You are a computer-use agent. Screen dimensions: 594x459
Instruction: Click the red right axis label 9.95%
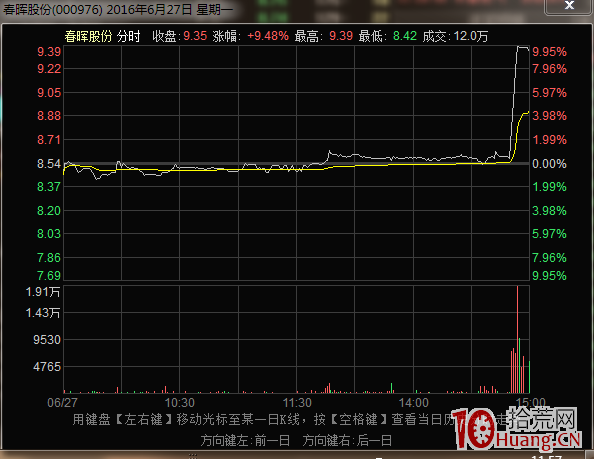[x=549, y=52]
